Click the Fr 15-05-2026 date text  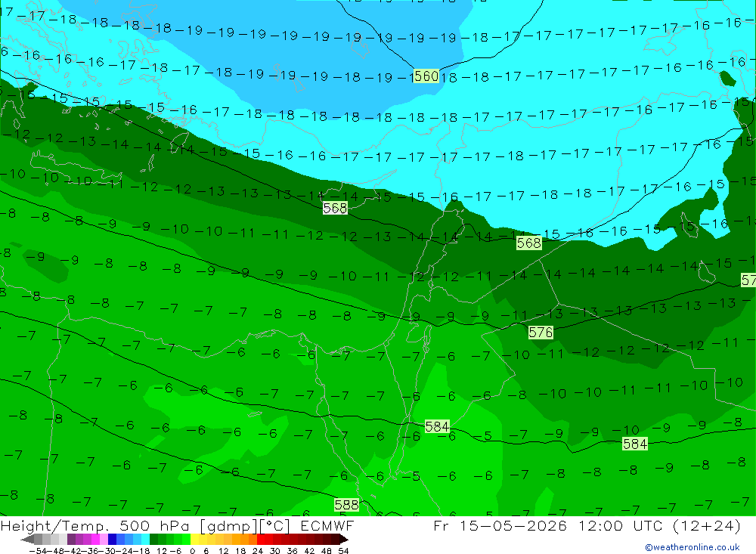500,526
